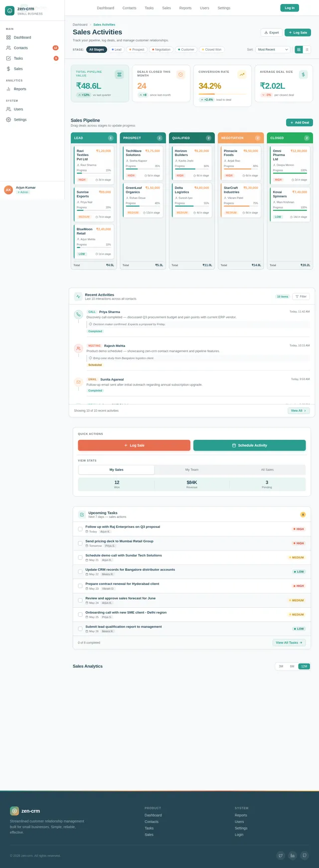The image size is (319, 868).
Task: Click the email icon for Sunita Agarwal
Action: pyautogui.click(x=78, y=382)
